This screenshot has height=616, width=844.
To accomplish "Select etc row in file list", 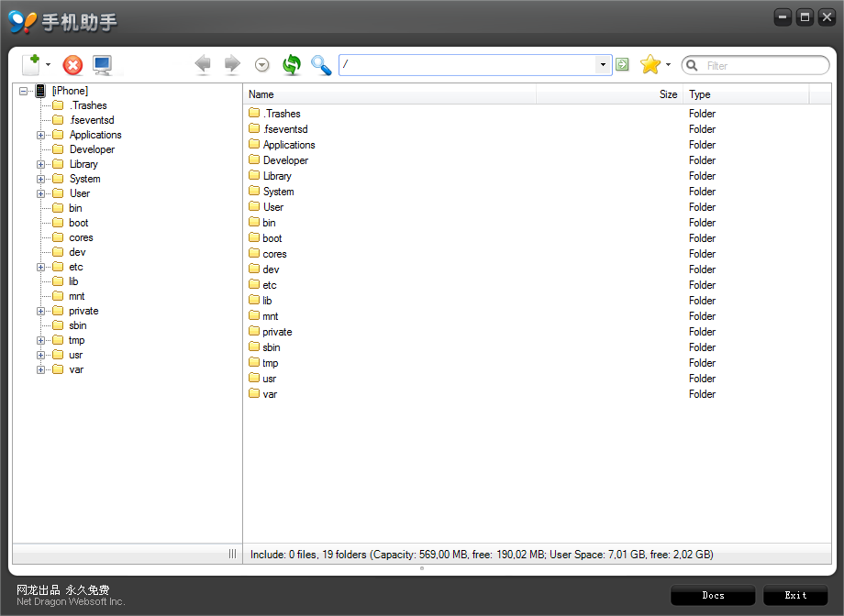I will point(537,285).
